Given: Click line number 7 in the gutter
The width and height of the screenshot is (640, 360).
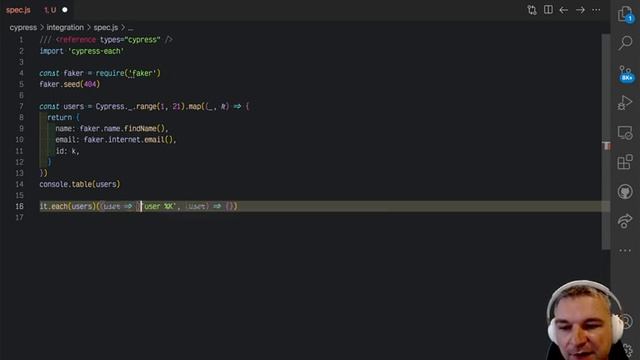Looking at the screenshot, I should pyautogui.click(x=21, y=107).
